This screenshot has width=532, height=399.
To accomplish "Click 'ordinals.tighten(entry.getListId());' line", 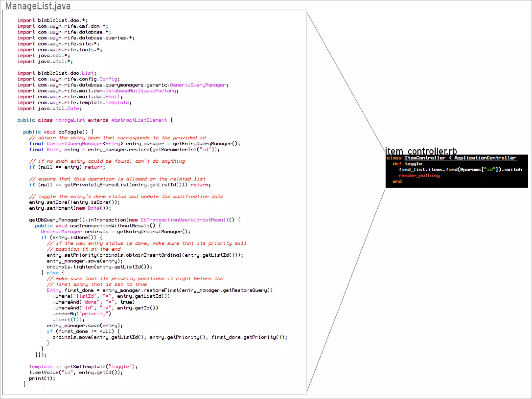I will point(99,267).
